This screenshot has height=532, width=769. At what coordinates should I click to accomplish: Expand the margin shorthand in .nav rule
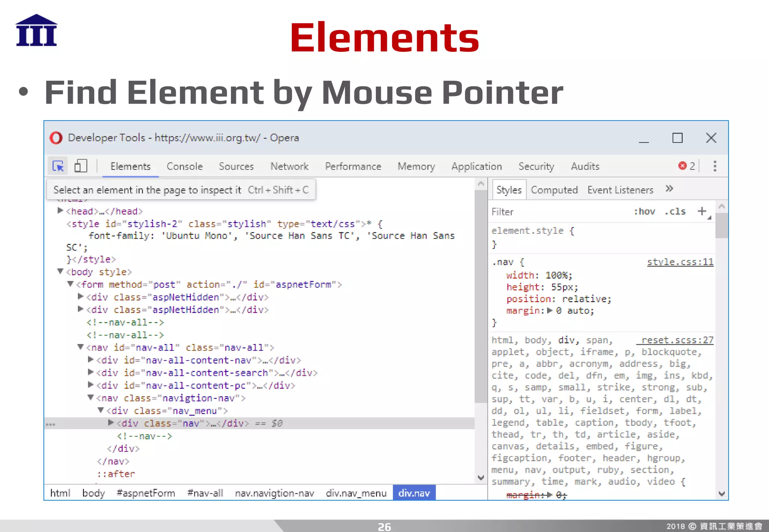coord(550,311)
